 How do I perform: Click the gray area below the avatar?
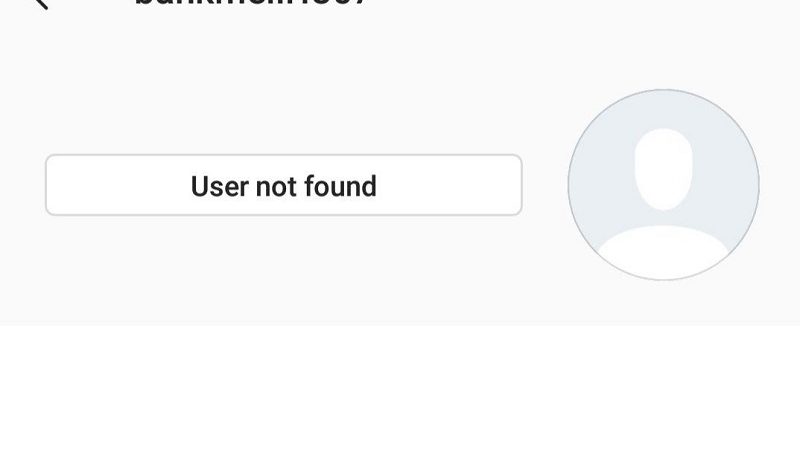click(x=663, y=303)
